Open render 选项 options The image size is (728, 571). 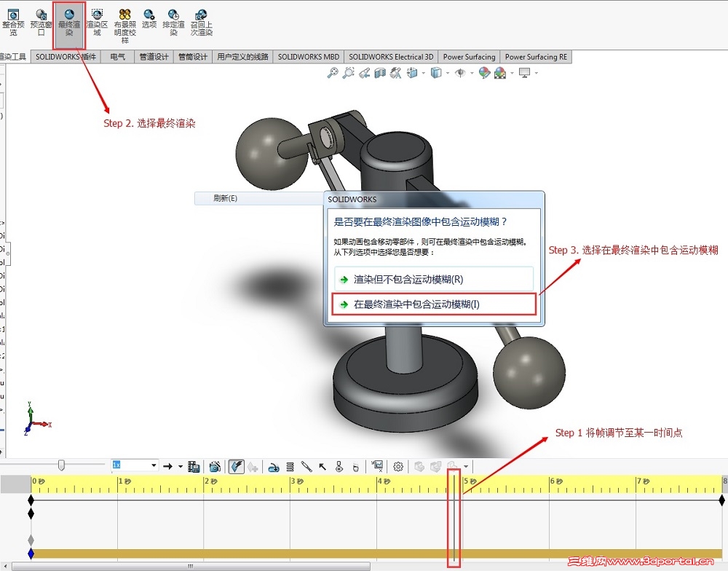(x=149, y=20)
